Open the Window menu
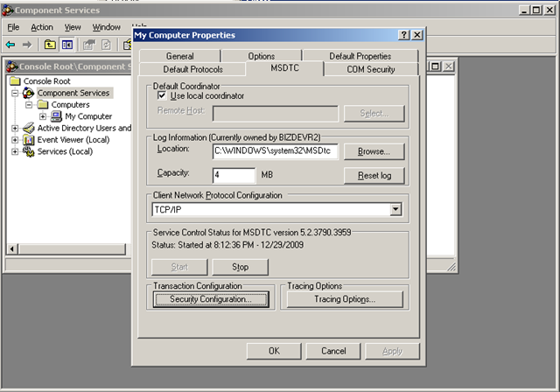The width and height of the screenshot is (560, 392). pos(107,27)
